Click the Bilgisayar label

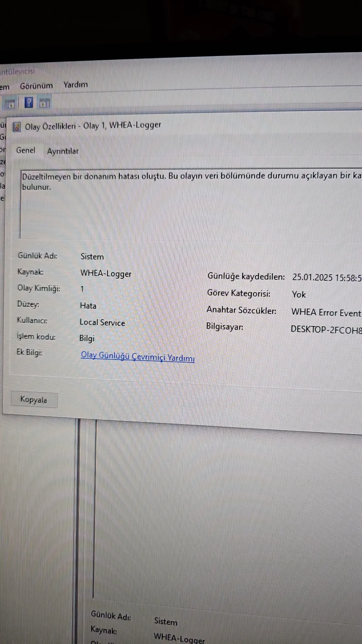pos(225,327)
